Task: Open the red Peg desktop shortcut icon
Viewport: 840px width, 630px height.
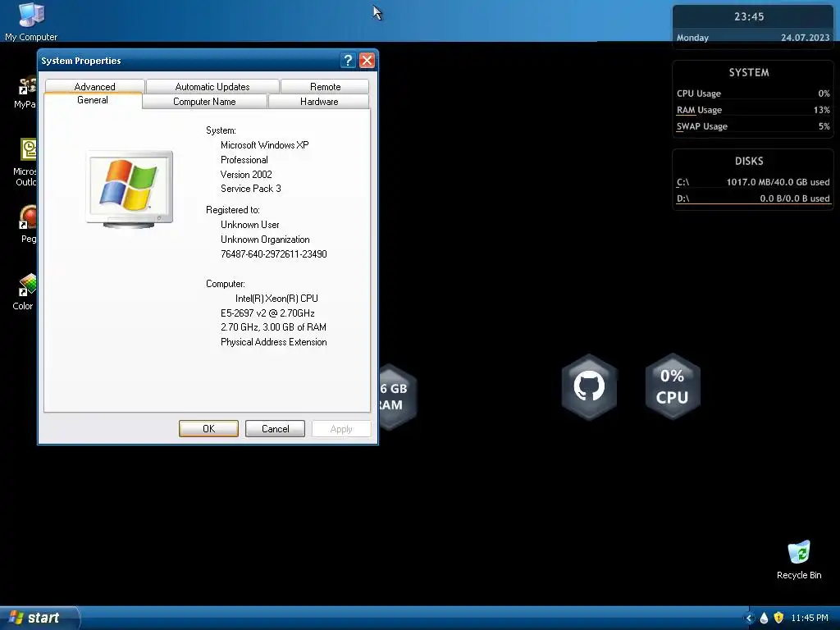Action: pos(28,223)
